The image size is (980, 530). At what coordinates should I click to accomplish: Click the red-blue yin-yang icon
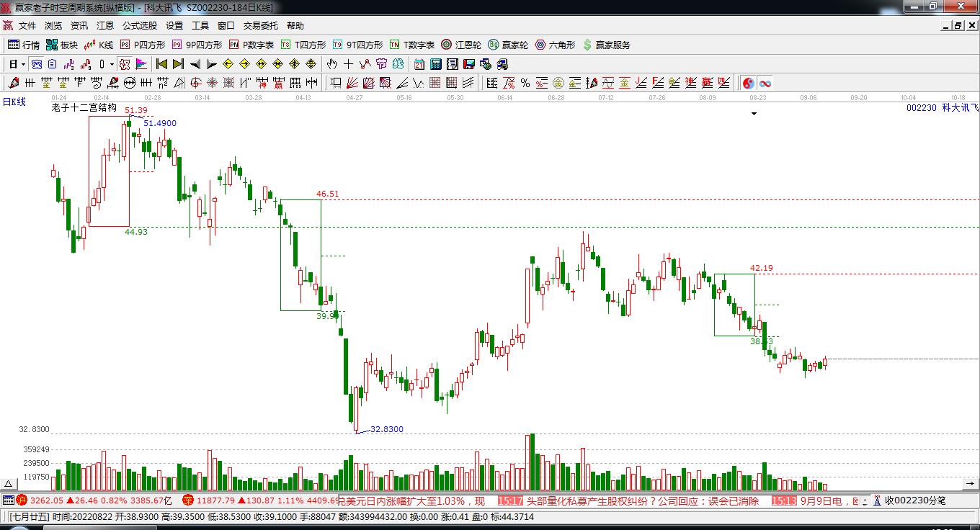[x=749, y=83]
